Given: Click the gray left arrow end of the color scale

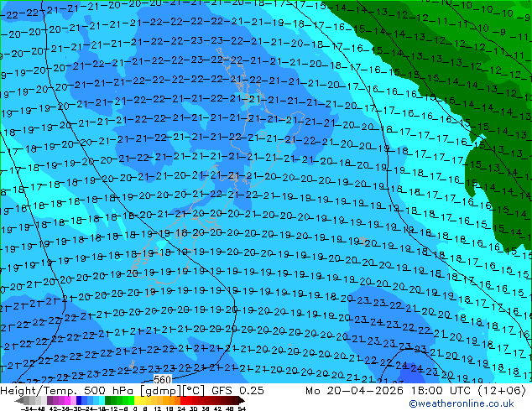Looking at the screenshot, I should click(18, 400).
